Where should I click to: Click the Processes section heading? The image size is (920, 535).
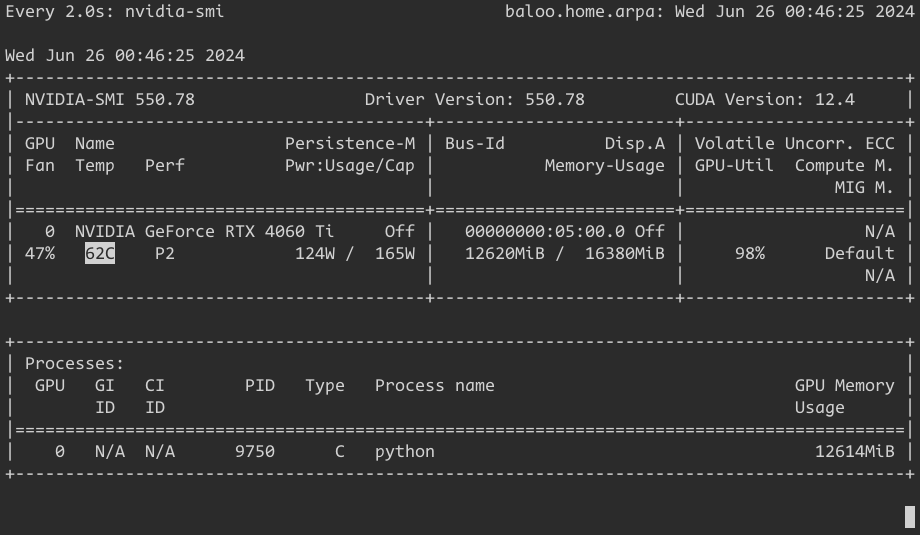click(x=75, y=364)
